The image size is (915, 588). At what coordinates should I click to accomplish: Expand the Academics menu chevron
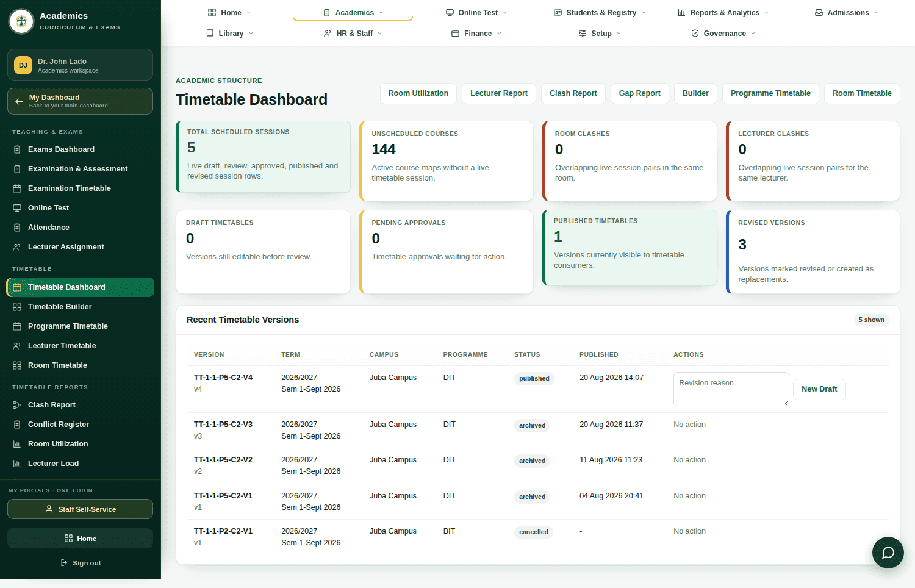click(381, 13)
